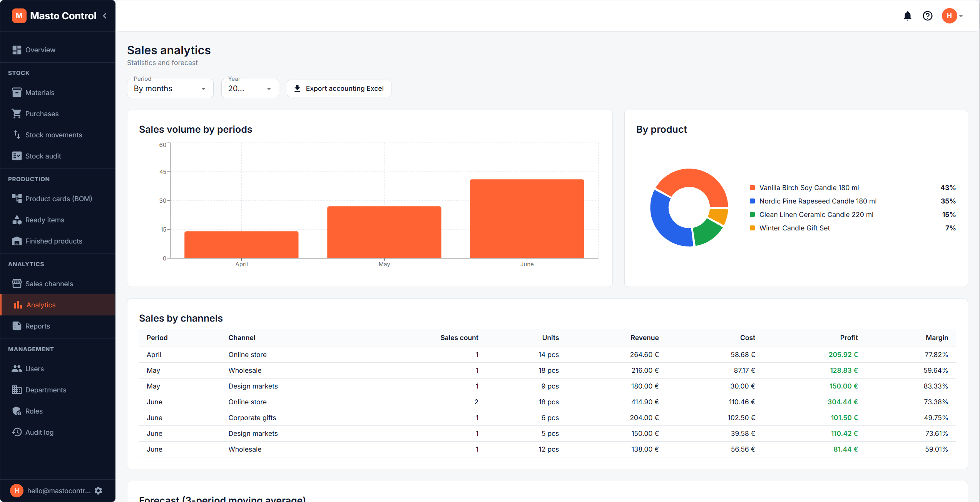
Task: Click the 205.92 € profit value
Action: click(x=843, y=354)
